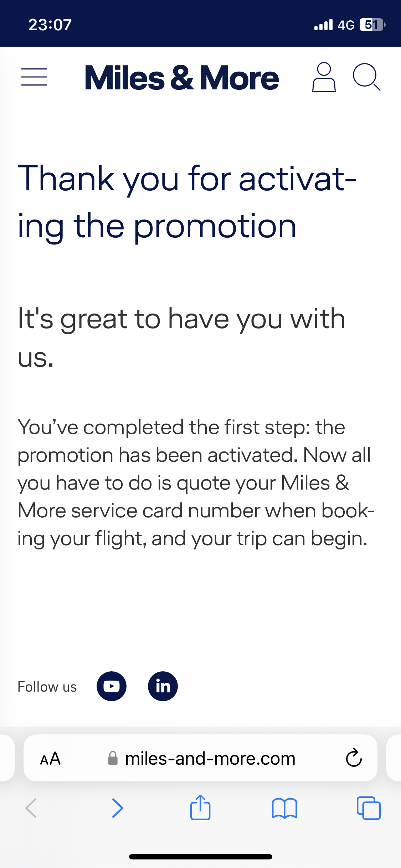This screenshot has height=868, width=401.
Task: Tap the status bar clock showing 23:07
Action: click(50, 25)
